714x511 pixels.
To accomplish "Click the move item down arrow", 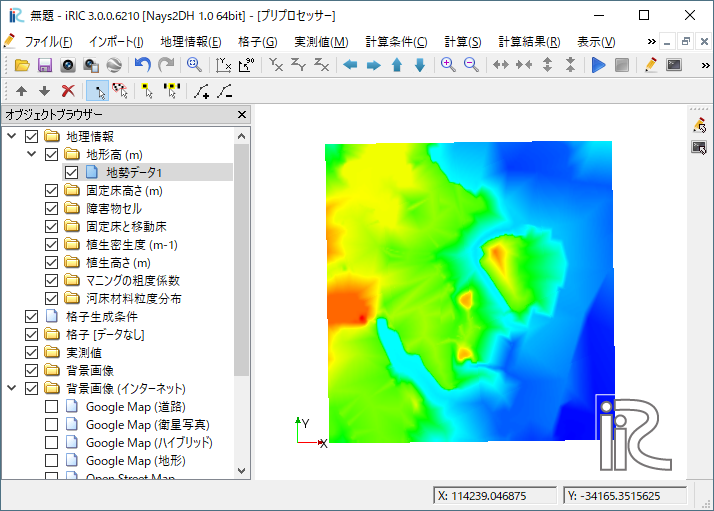I will 44,92.
